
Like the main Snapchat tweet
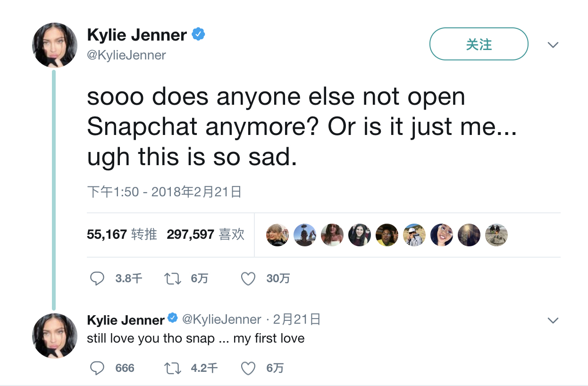click(x=248, y=278)
